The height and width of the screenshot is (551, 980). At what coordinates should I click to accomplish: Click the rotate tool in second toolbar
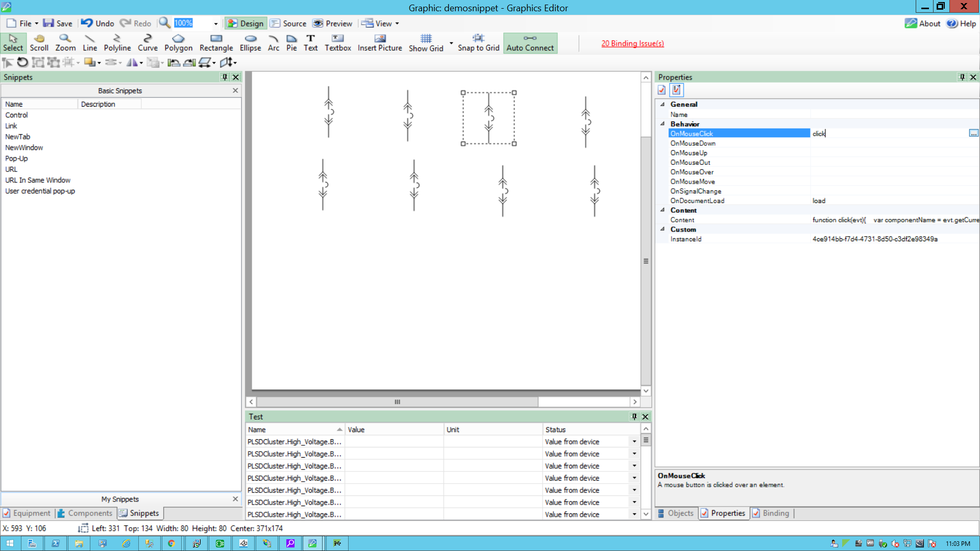[22, 62]
